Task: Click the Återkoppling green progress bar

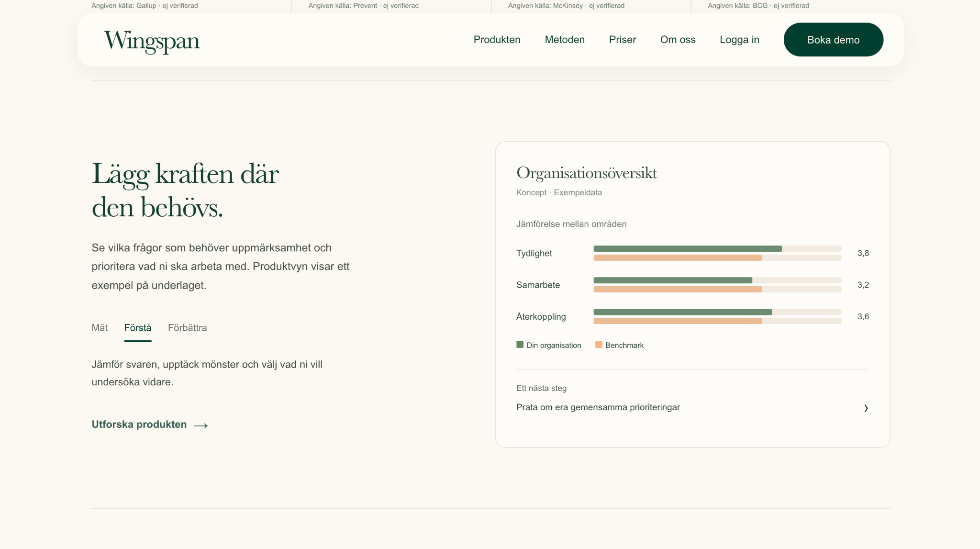Action: click(x=683, y=312)
